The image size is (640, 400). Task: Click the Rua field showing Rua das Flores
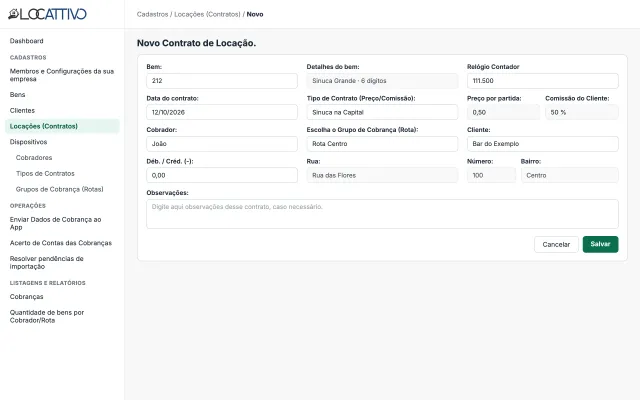click(x=382, y=175)
